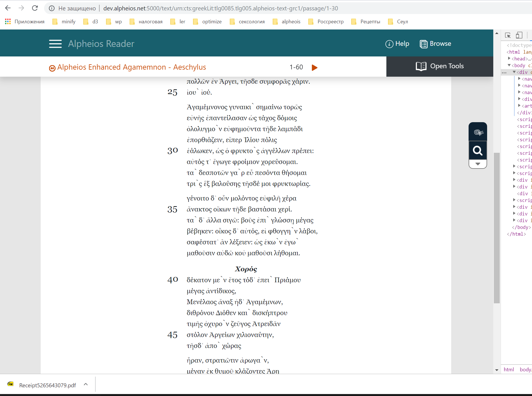Toggle the DevTools device emulation toolbar

coord(519,35)
